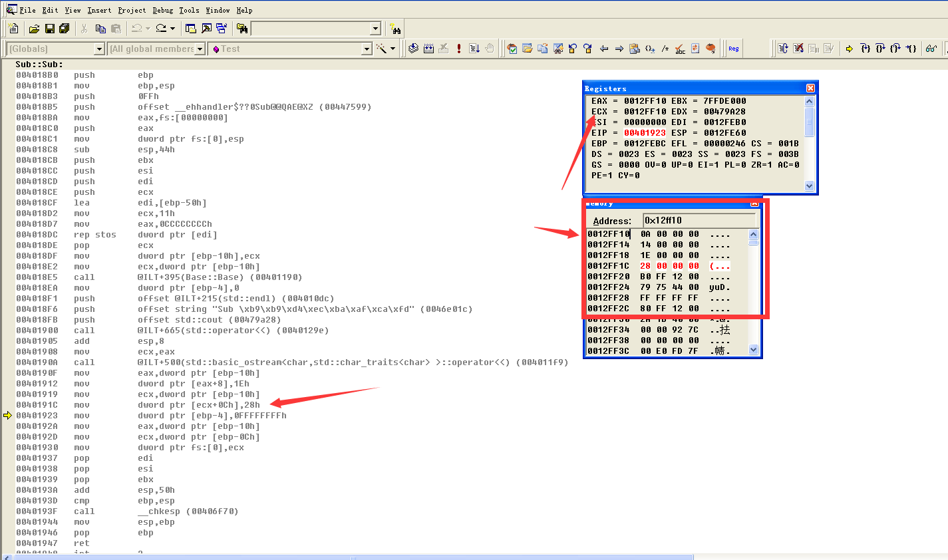Open the Window List icon
The image size is (948, 560).
222,29
